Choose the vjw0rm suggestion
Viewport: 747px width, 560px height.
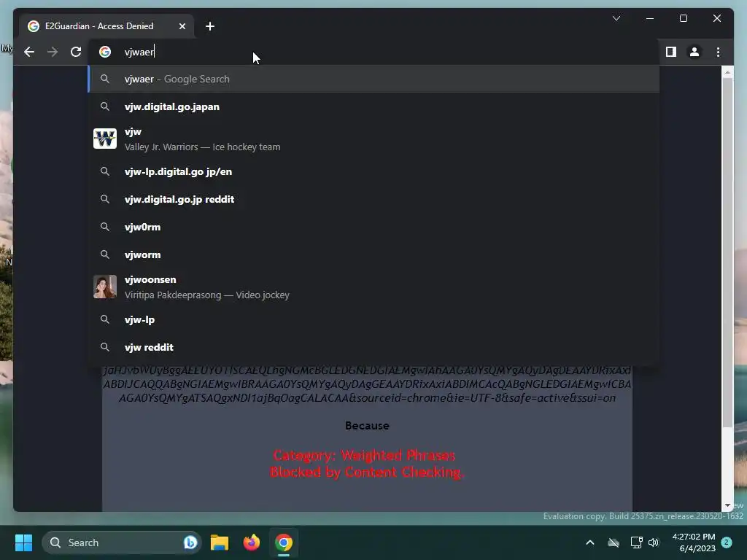pos(373,227)
